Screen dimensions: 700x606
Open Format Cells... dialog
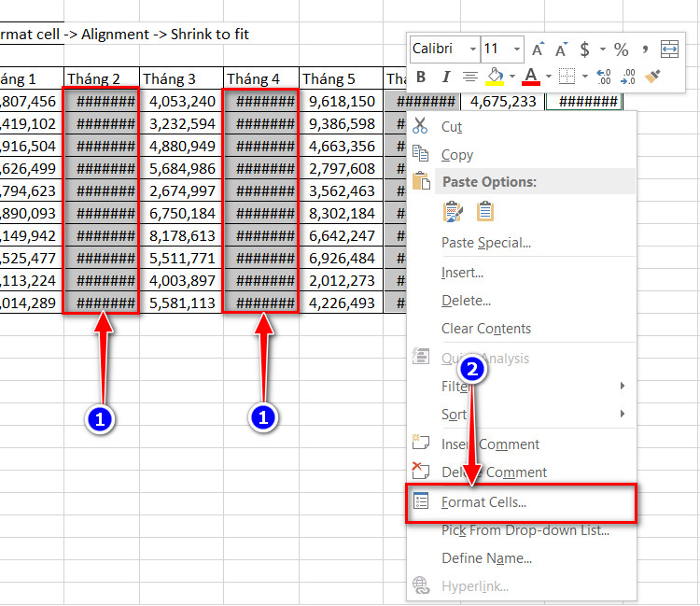coord(522,503)
